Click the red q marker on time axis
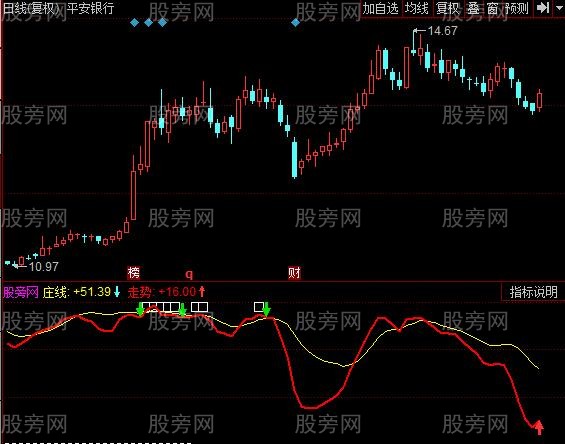Viewport: 565px width, 444px height. (189, 274)
